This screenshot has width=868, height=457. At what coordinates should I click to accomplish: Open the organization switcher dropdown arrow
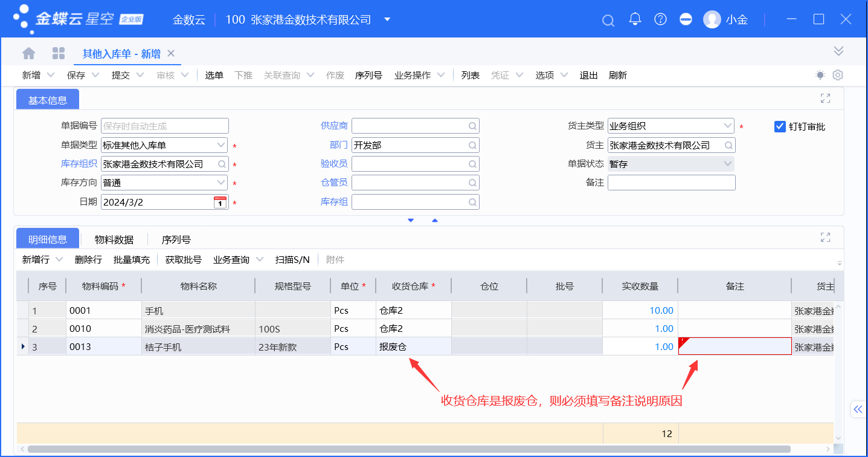[x=387, y=19]
